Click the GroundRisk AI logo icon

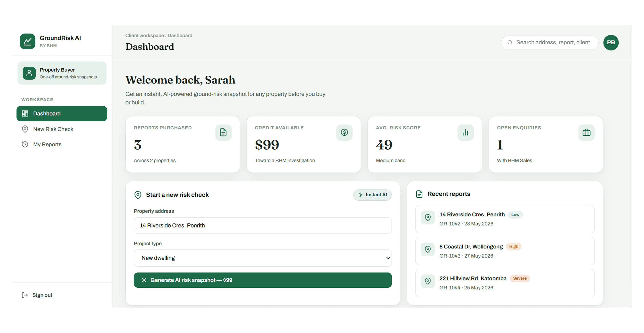coord(27,41)
